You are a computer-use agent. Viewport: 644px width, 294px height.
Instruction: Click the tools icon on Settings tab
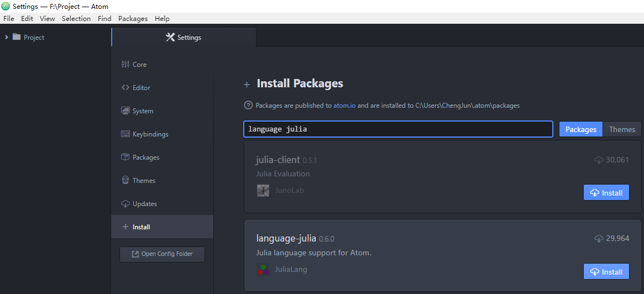[x=170, y=38]
